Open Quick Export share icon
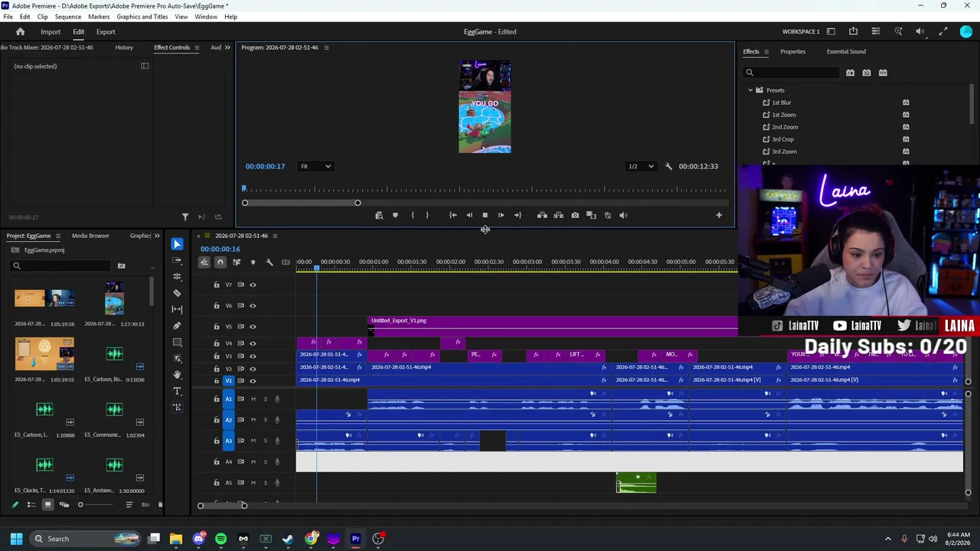Screen dimensions: 980x551 point(853,31)
